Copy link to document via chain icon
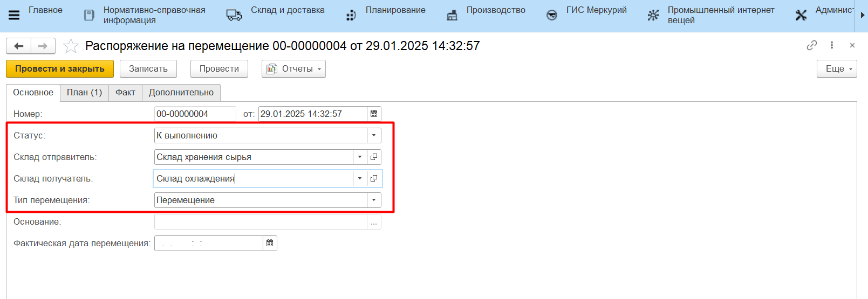868x299 pixels. (x=811, y=46)
